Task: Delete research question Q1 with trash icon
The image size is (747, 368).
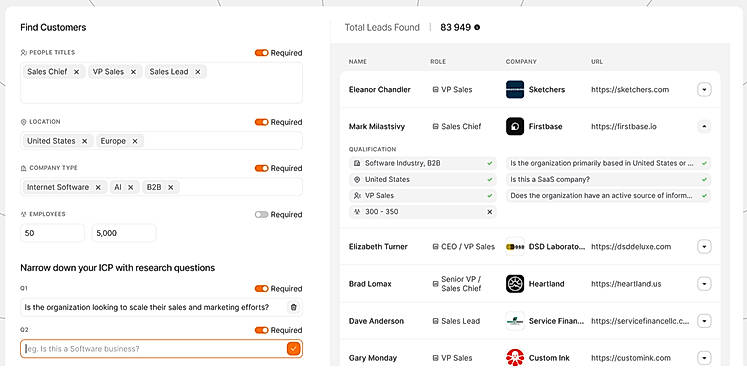Action: (x=293, y=307)
